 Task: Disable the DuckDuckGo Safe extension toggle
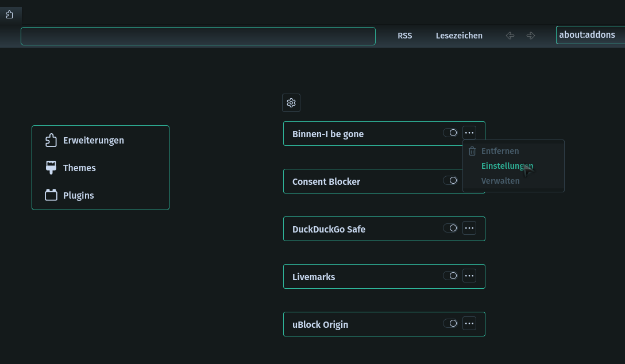450,229
